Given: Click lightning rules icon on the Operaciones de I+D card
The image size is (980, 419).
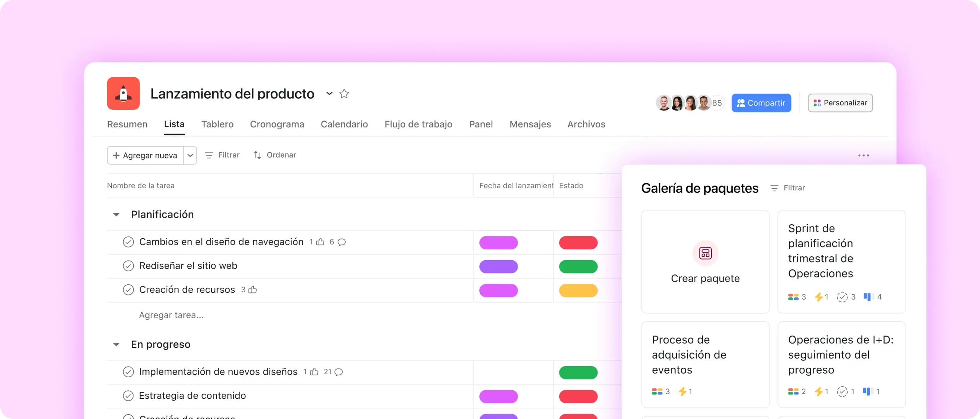Looking at the screenshot, I should (x=819, y=391).
